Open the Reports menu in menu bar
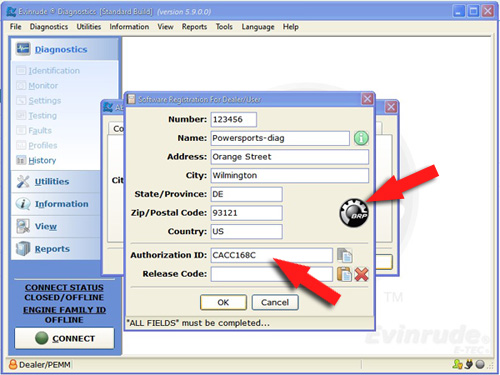500x375 pixels. (x=194, y=27)
